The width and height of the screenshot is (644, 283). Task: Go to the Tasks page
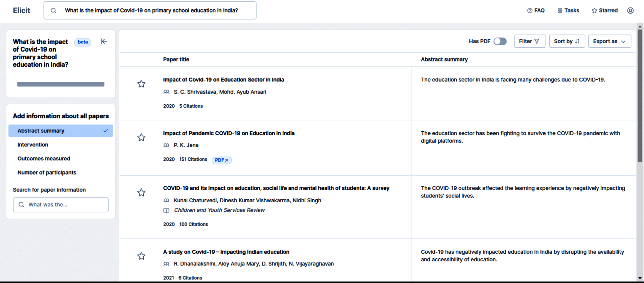568,10
